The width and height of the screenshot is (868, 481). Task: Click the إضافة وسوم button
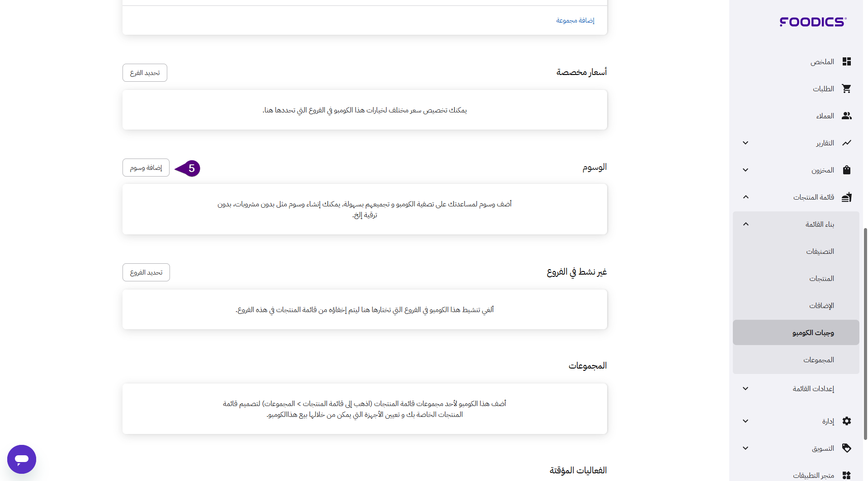(x=146, y=168)
